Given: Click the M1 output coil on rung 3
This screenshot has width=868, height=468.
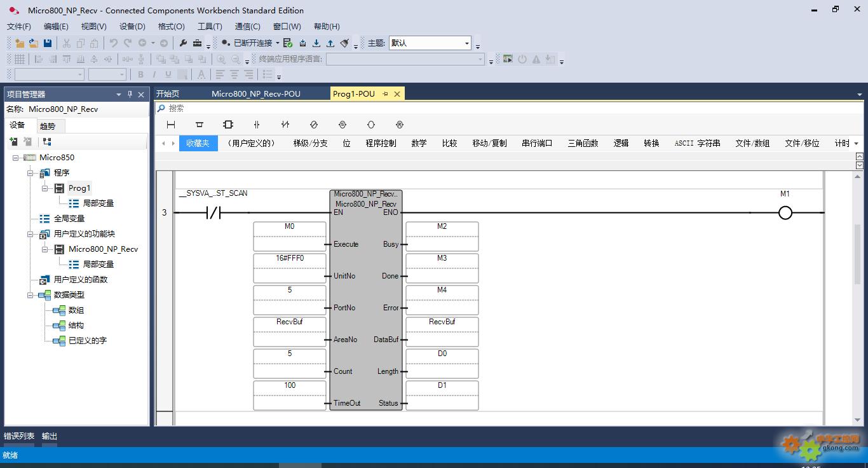Looking at the screenshot, I should (x=785, y=213).
